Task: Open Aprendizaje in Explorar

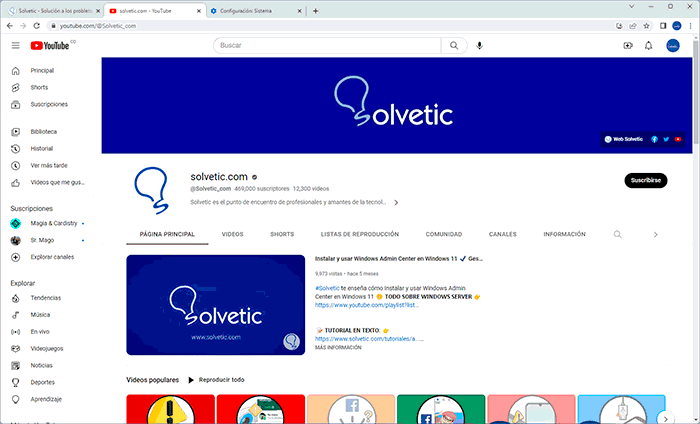Action: click(48, 399)
